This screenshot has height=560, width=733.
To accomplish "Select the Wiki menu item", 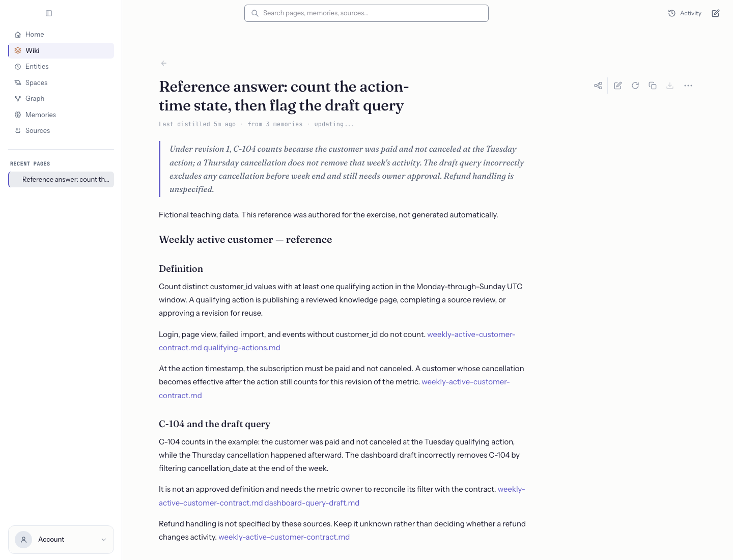I will (61, 50).
